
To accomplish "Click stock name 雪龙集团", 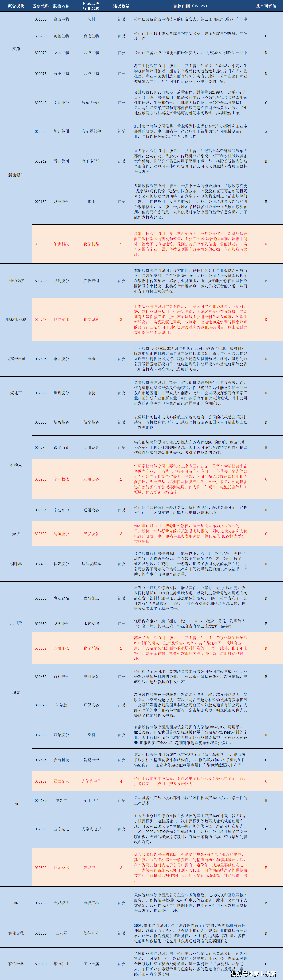I will 61,161.
